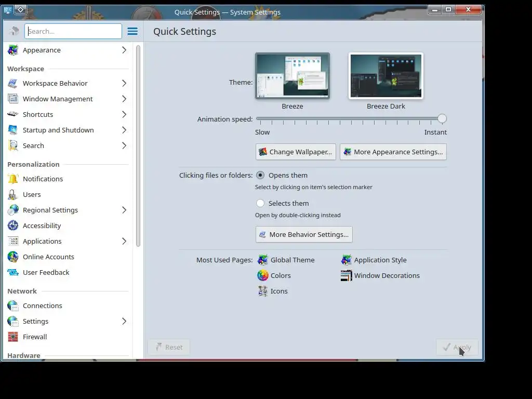The image size is (532, 399).
Task: Click the Accessibility icon
Action: click(13, 225)
